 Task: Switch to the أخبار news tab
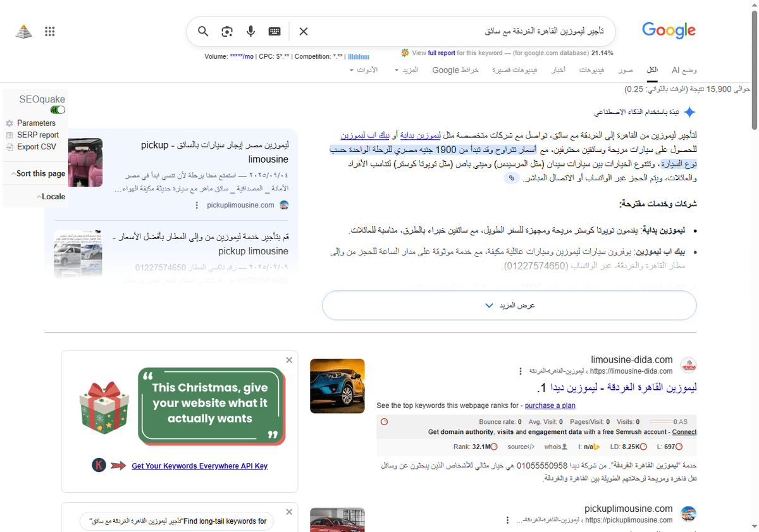557,70
